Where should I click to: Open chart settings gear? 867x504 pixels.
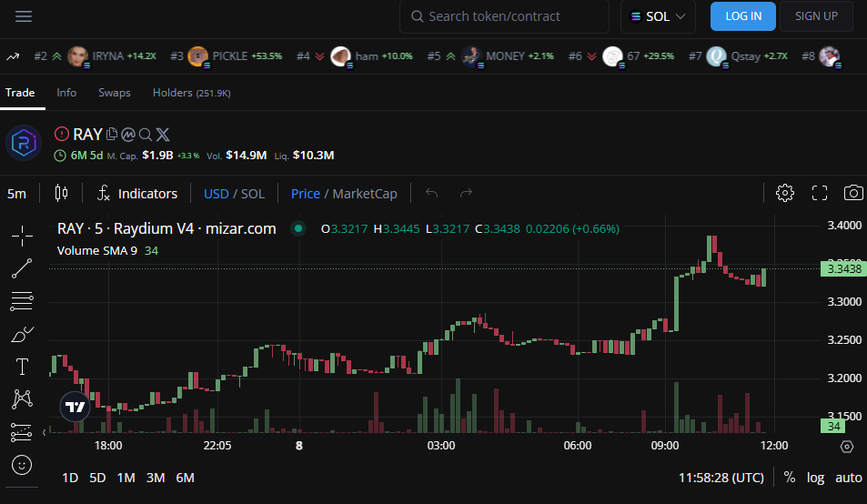[784, 193]
